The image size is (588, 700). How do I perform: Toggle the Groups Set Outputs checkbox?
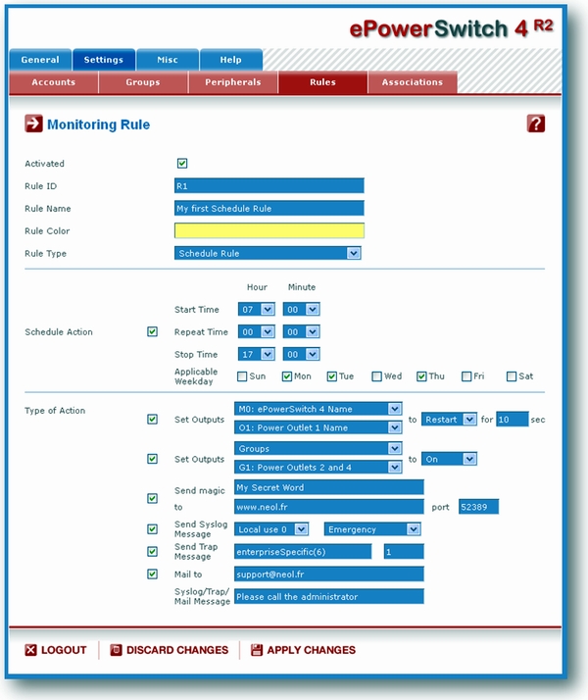[152, 459]
